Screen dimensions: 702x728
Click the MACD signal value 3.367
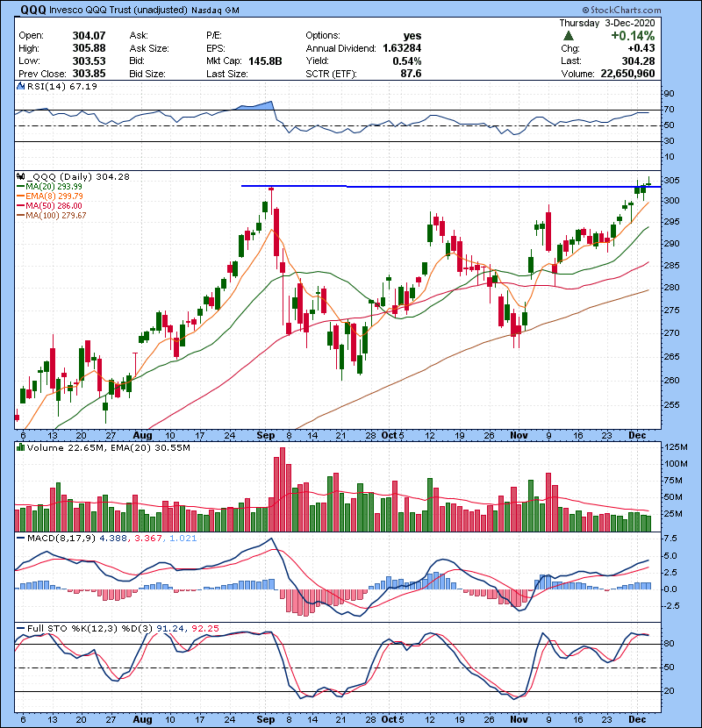pyautogui.click(x=147, y=539)
